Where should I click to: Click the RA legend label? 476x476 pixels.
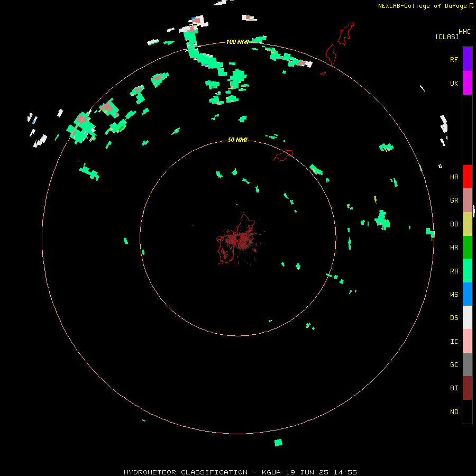[x=454, y=271]
